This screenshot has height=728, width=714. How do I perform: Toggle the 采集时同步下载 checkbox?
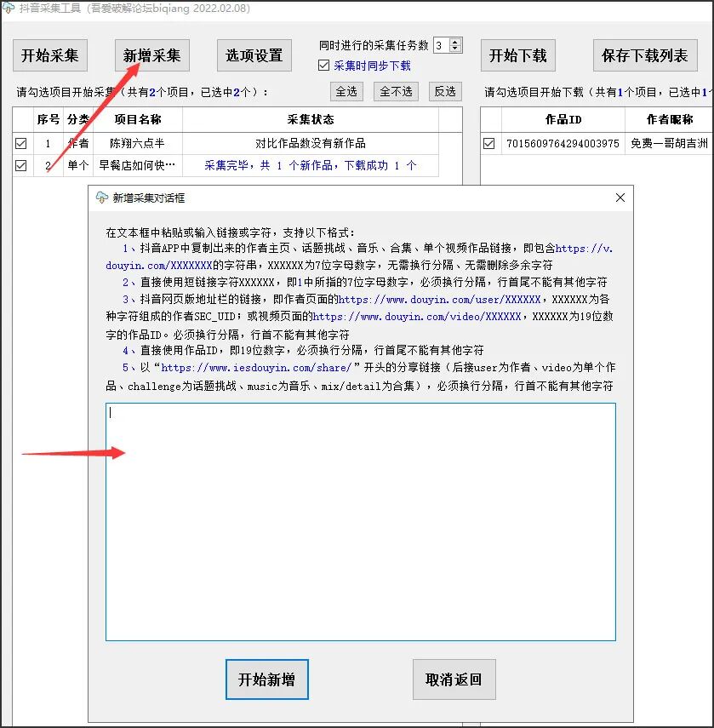click(323, 65)
